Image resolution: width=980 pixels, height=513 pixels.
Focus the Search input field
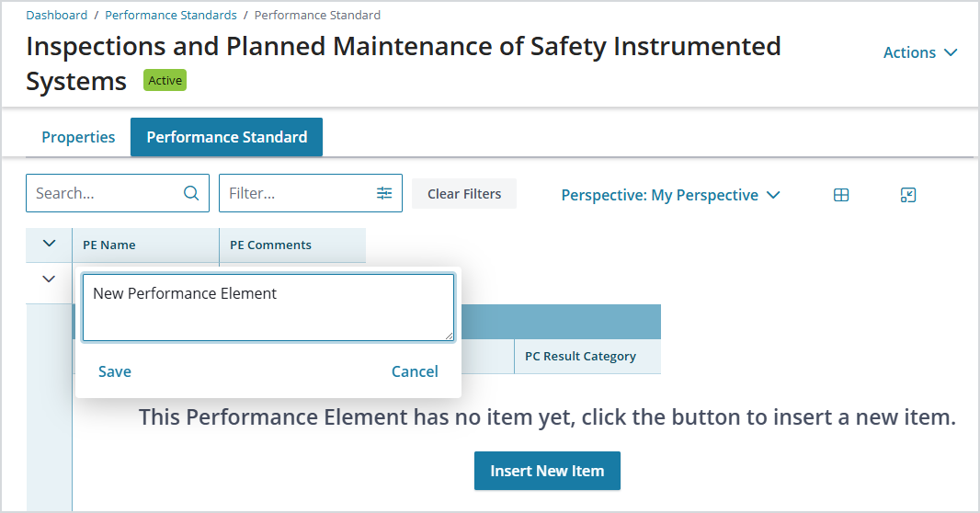point(107,193)
